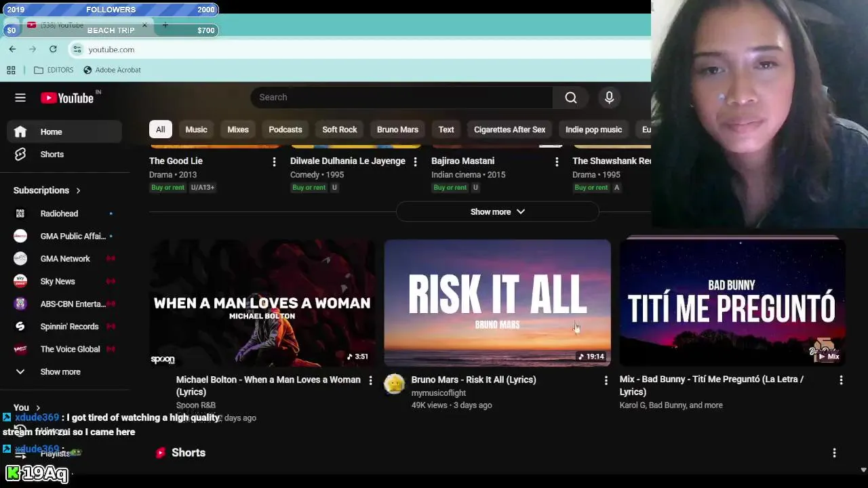Viewport: 868px width, 488px height.
Task: Go to Home in the sidebar
Action: (x=64, y=132)
